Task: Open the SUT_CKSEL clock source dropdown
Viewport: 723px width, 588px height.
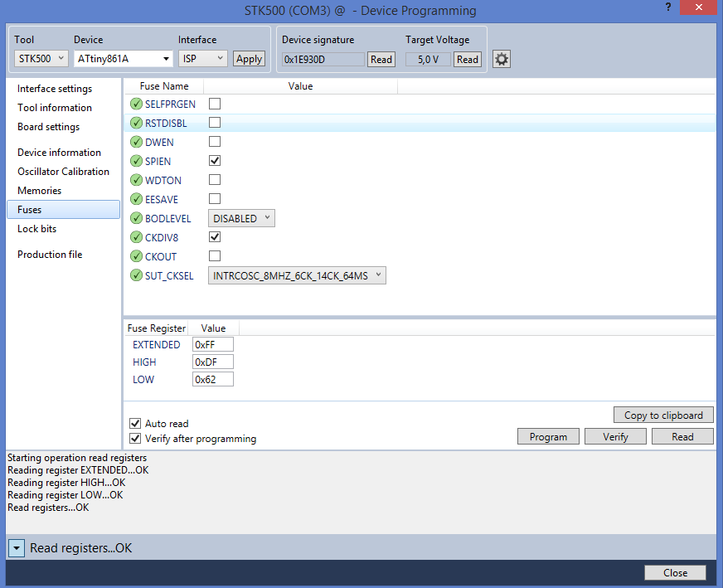Action: point(297,276)
